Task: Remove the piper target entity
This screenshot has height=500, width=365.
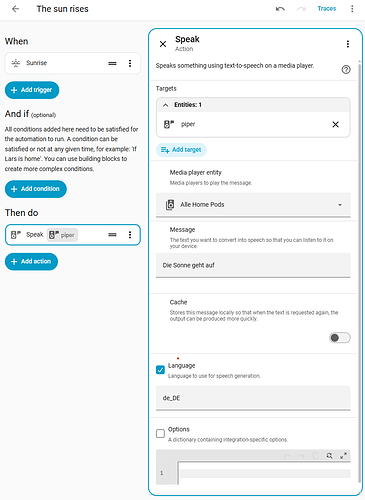Action: (x=335, y=125)
